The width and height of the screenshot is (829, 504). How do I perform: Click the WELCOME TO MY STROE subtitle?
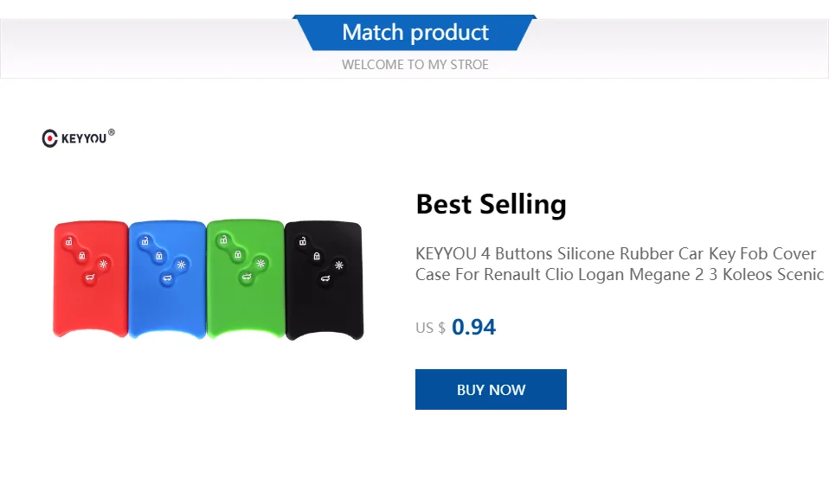point(415,65)
